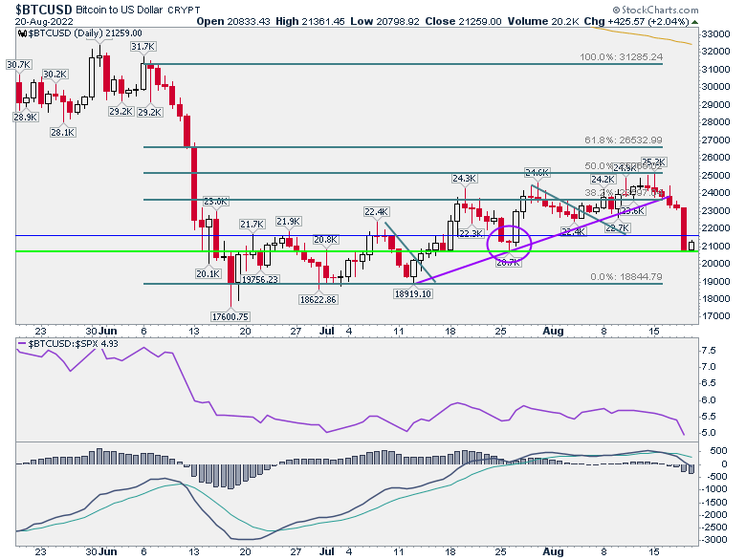This screenshot has width=746, height=560.
Task: Click the 28.1K price label
Action: click(x=63, y=133)
